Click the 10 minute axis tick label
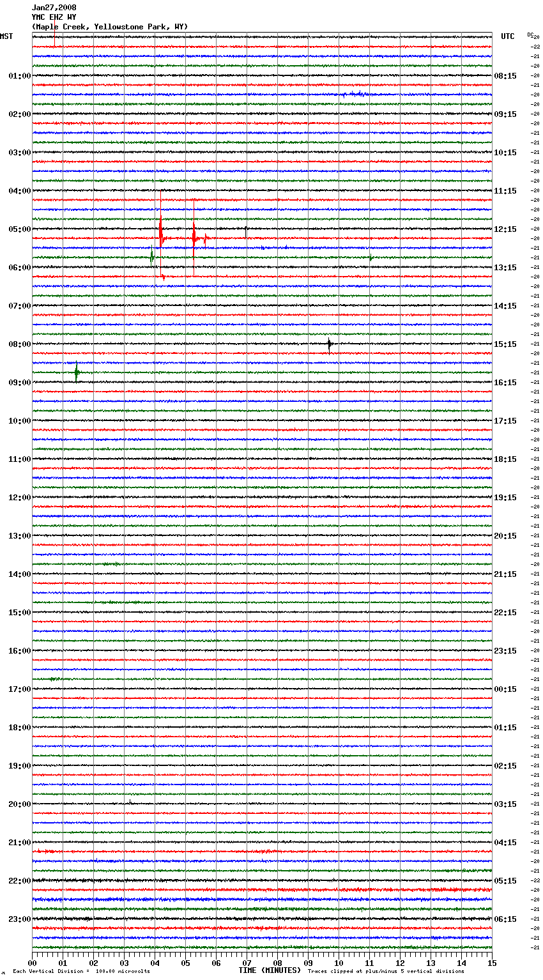 (339, 963)
